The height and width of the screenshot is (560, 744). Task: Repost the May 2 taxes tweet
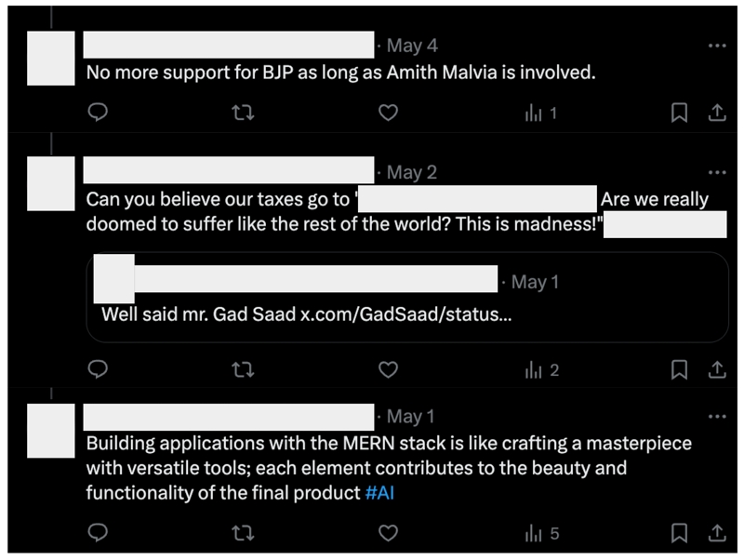(x=243, y=369)
